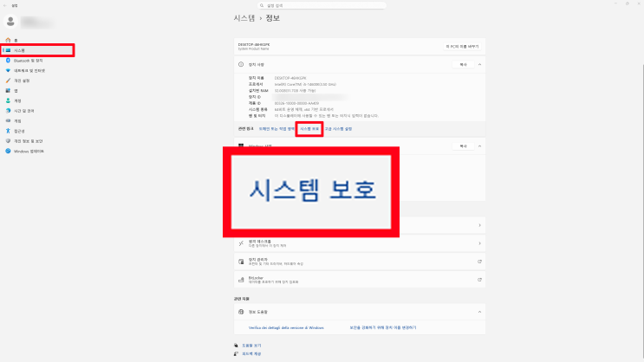The height and width of the screenshot is (362, 644).
Task: Click the 이 PC의 이름 바꾸기 button
Action: (463, 47)
